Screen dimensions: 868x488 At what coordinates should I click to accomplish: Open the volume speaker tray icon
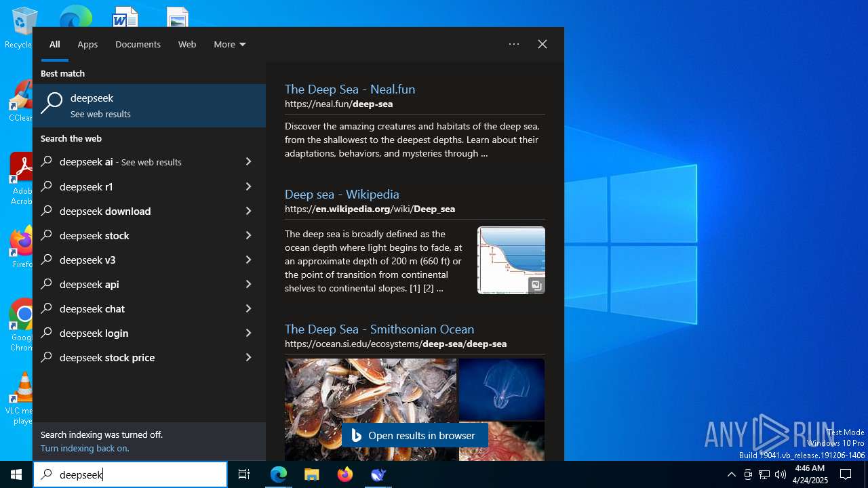781,474
